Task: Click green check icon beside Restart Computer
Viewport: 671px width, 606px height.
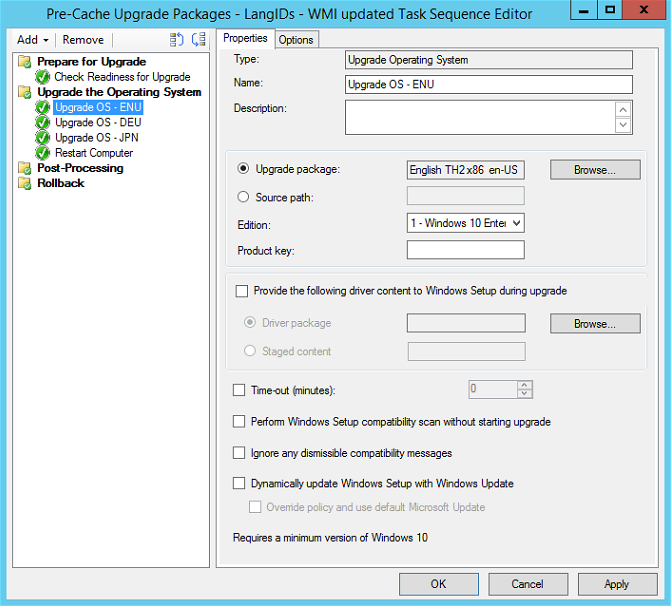Action: point(42,153)
